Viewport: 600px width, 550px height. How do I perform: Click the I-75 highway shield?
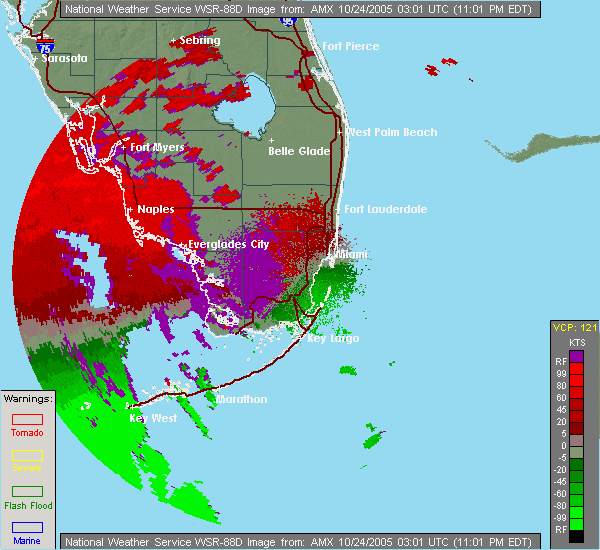[43, 46]
